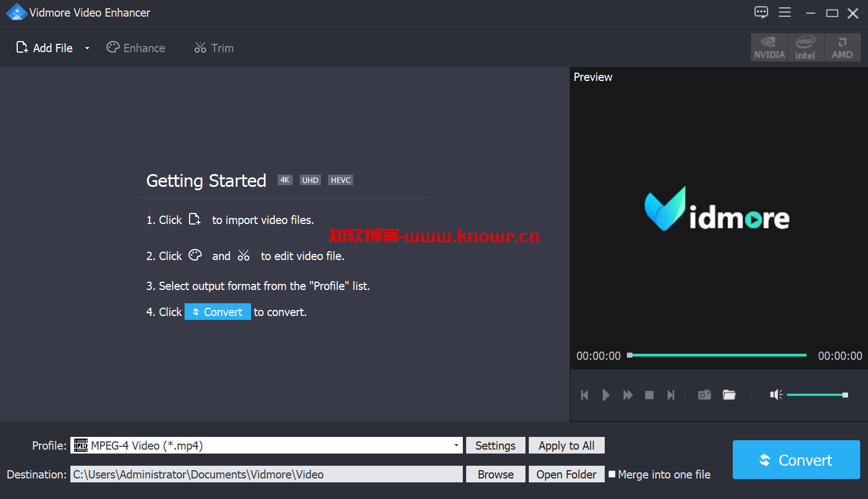
Task: Click the scissors icon in step 2
Action: point(243,256)
